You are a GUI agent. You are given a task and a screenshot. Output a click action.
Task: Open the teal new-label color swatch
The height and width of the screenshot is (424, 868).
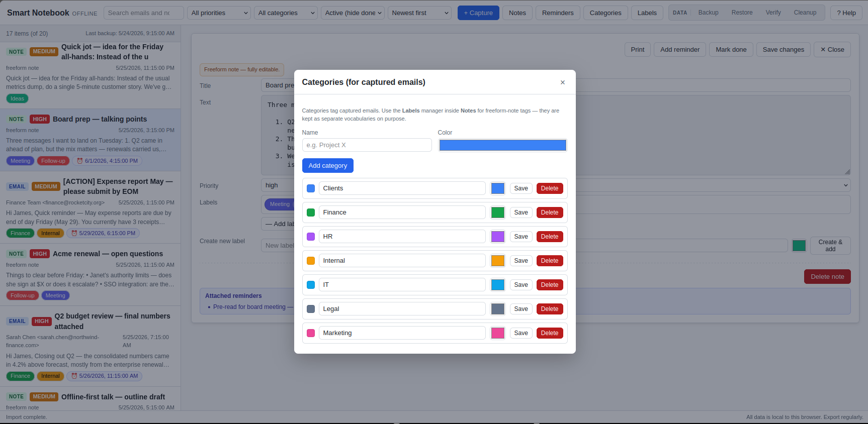[x=799, y=246]
